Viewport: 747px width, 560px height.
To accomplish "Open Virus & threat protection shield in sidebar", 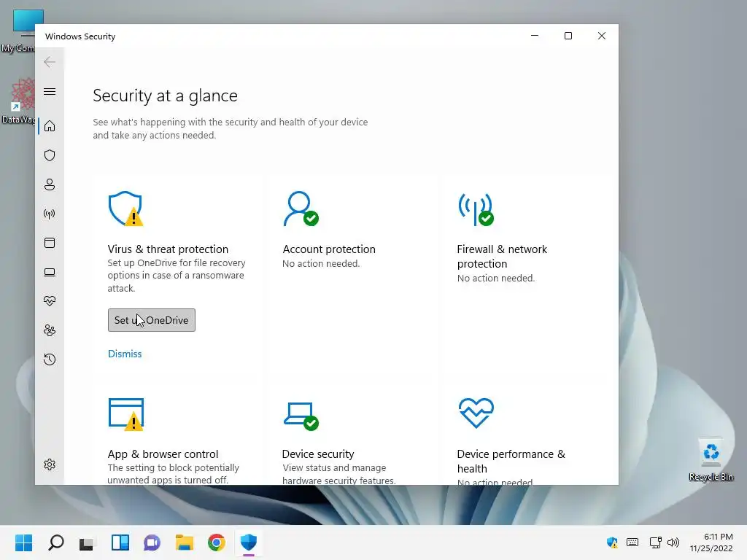I will 50,155.
